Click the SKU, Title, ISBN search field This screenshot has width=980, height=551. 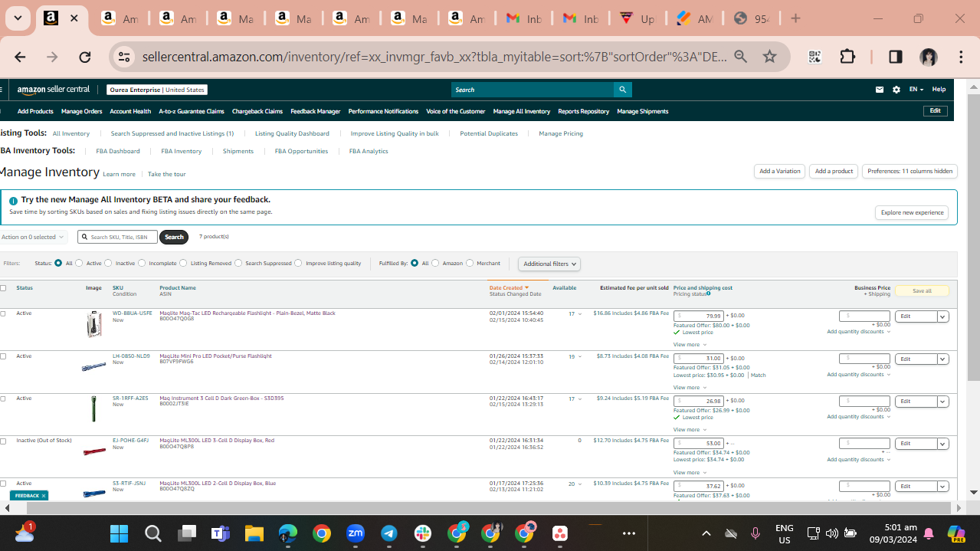point(117,237)
